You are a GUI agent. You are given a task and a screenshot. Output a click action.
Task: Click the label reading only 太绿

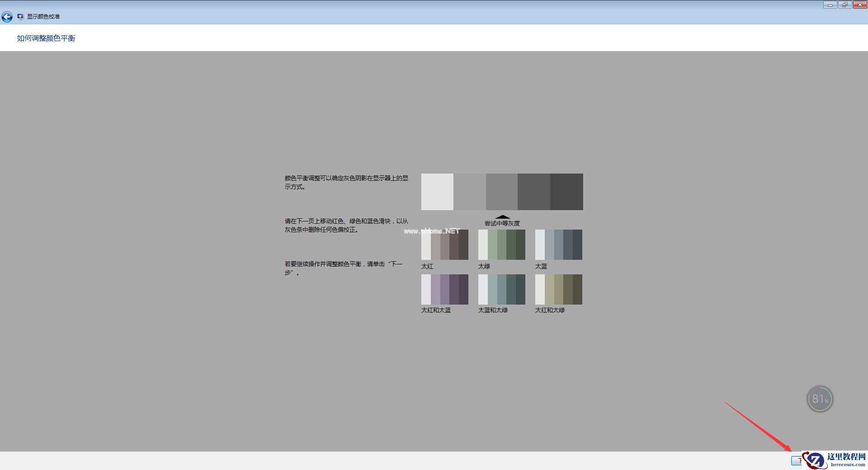[484, 266]
